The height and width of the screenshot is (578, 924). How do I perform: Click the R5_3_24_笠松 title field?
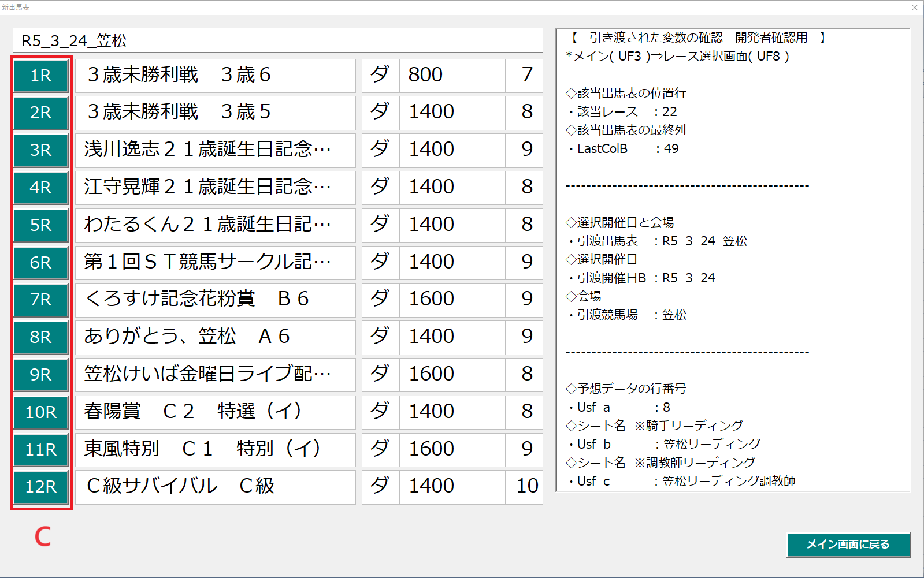[x=277, y=40]
